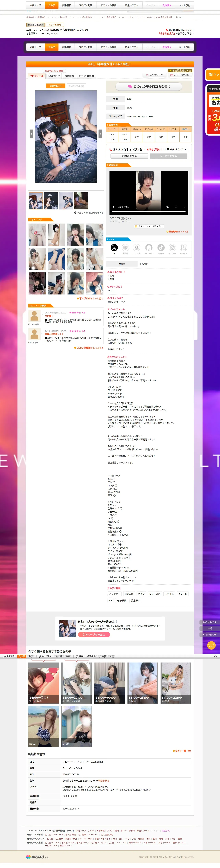220x868 pixels.
Task: Switch to the プロフィール tab
Action: [x=36, y=76]
